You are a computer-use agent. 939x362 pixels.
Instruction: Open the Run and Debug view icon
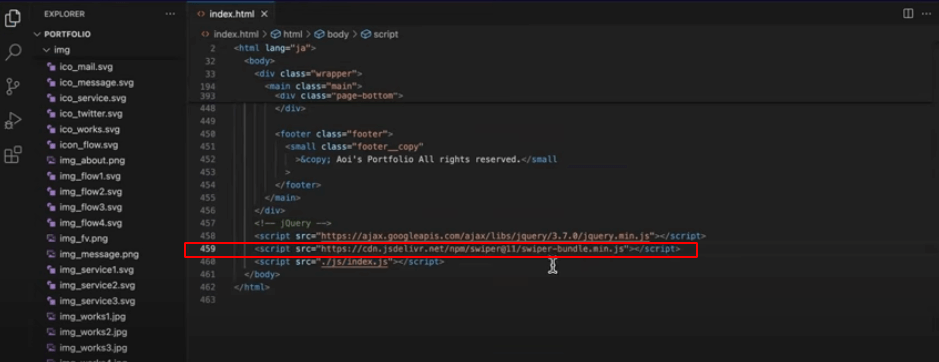tap(13, 120)
